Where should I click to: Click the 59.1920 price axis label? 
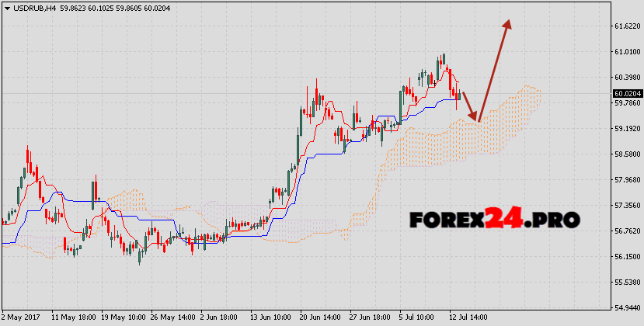point(625,128)
